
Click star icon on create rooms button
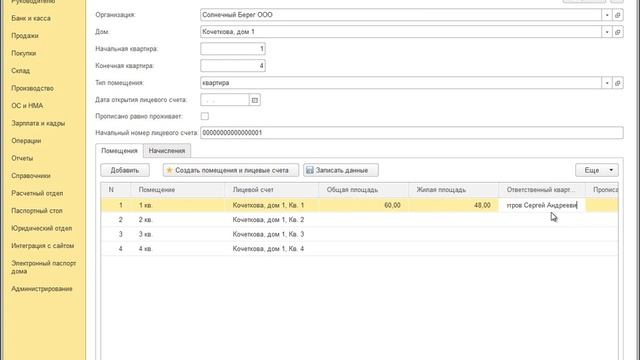point(170,170)
